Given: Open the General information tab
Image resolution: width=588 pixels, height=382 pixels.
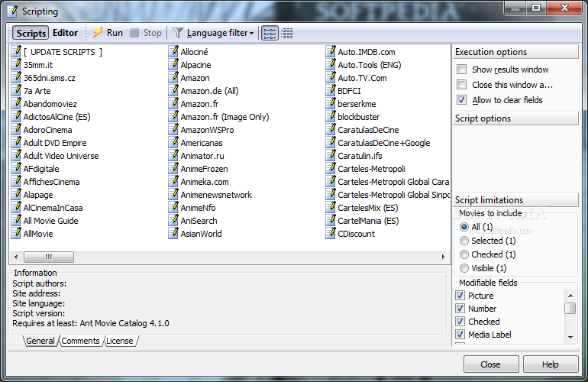Looking at the screenshot, I should (x=40, y=341).
